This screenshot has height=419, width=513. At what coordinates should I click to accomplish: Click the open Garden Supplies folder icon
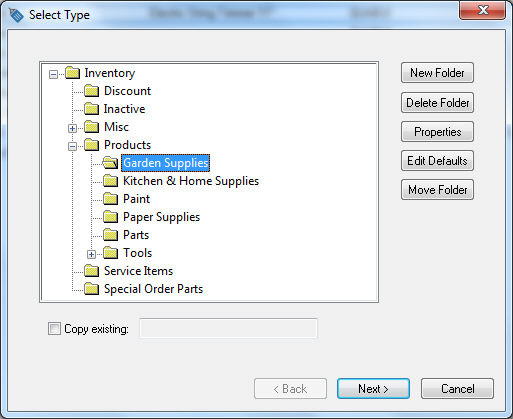(110, 163)
